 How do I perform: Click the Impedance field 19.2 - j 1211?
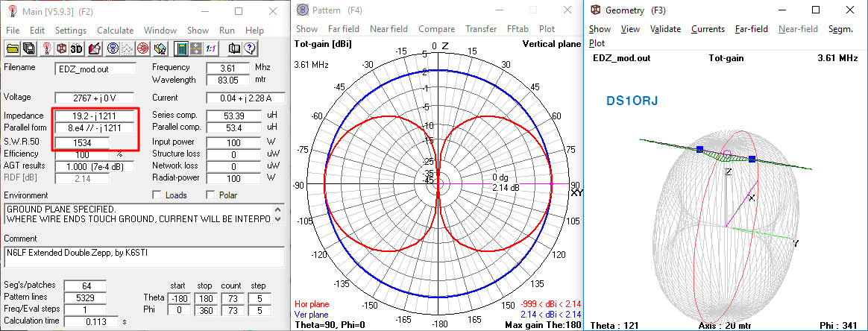click(x=95, y=116)
